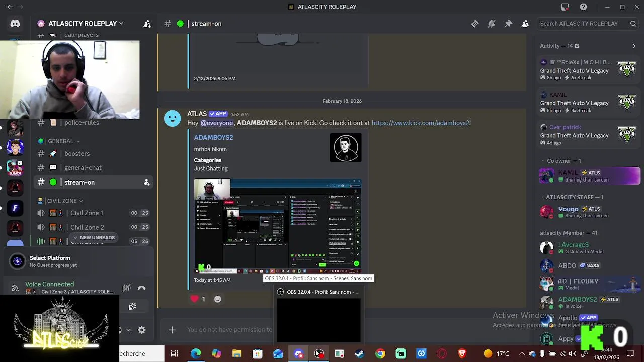Open Opera browser from taskbar
Image resolution: width=644 pixels, height=362 pixels.
(x=442, y=354)
